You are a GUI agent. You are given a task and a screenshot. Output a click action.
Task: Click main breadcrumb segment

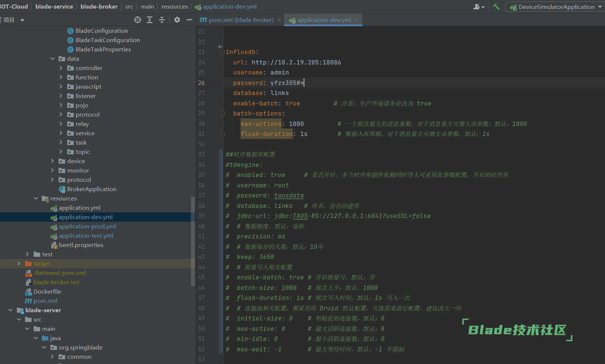pyautogui.click(x=147, y=6)
